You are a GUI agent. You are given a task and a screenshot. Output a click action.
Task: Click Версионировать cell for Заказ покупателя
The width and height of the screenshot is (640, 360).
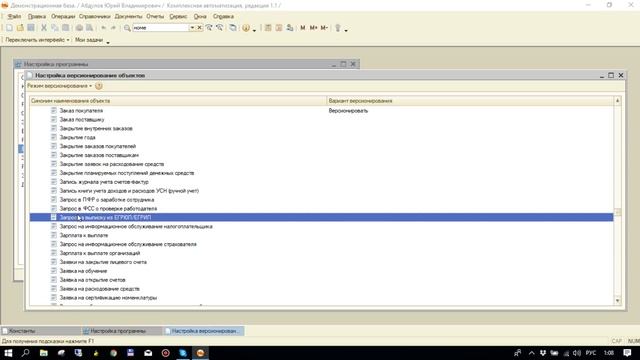[x=470, y=111]
